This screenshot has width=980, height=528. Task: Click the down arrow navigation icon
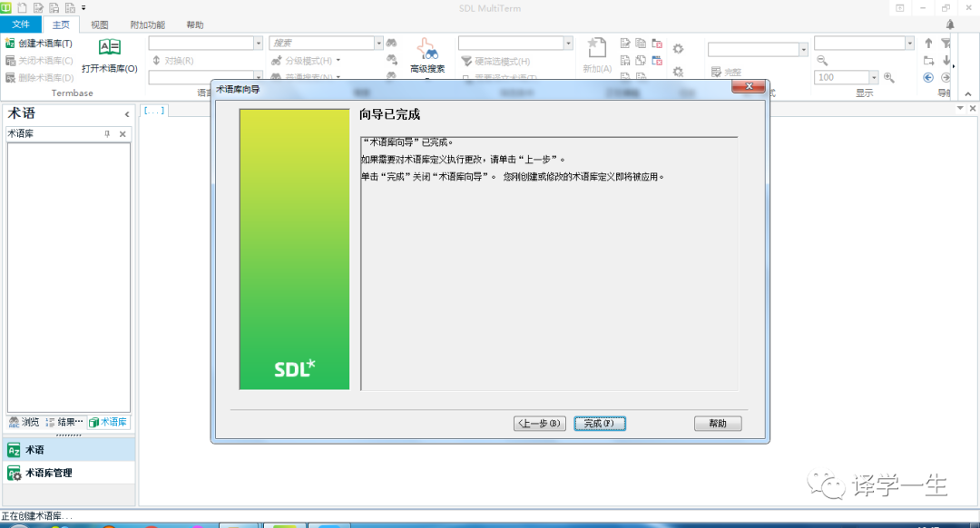946,61
